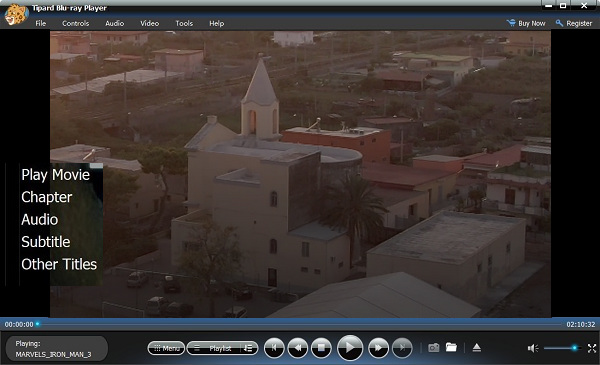Skip to next chapter

click(x=402, y=348)
